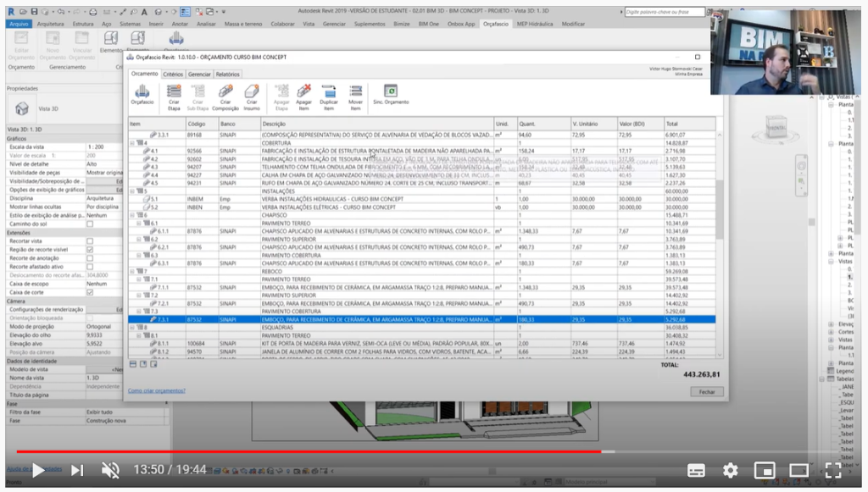Click the Mover Item tool

click(355, 97)
